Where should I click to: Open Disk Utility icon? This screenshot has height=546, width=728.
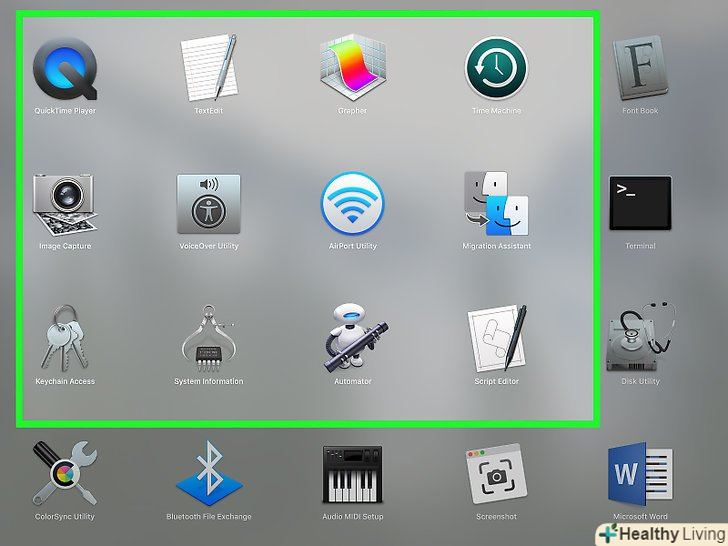pyautogui.click(x=640, y=337)
